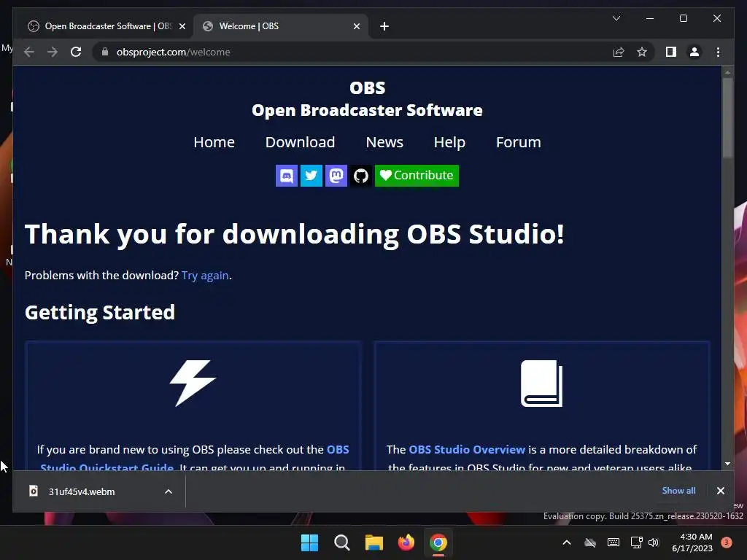Click the OBS title heading
The height and width of the screenshot is (560, 747).
click(368, 88)
